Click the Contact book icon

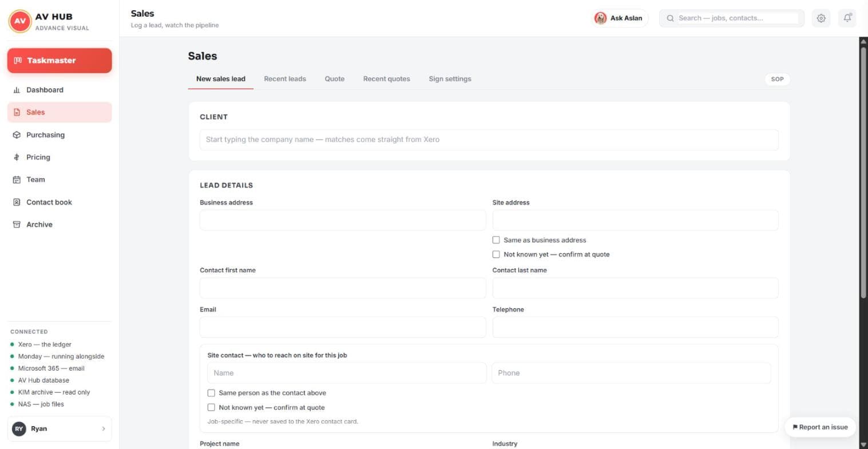[x=17, y=202]
